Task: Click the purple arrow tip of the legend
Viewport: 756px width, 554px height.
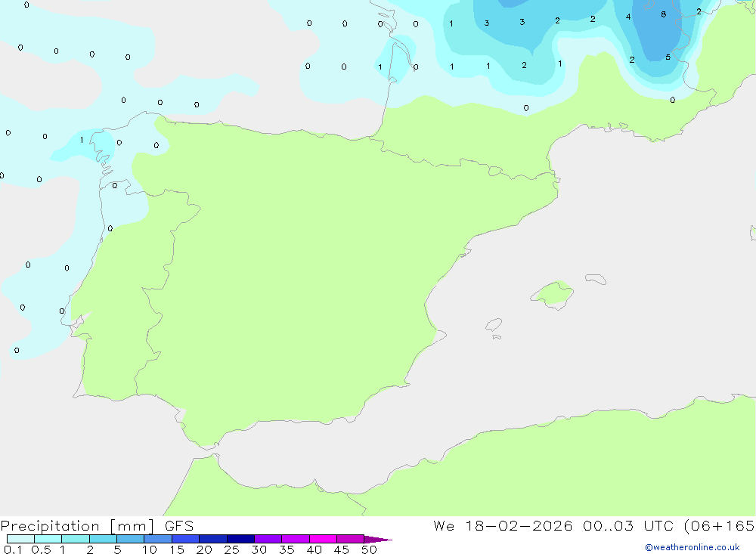Action: coord(377,540)
